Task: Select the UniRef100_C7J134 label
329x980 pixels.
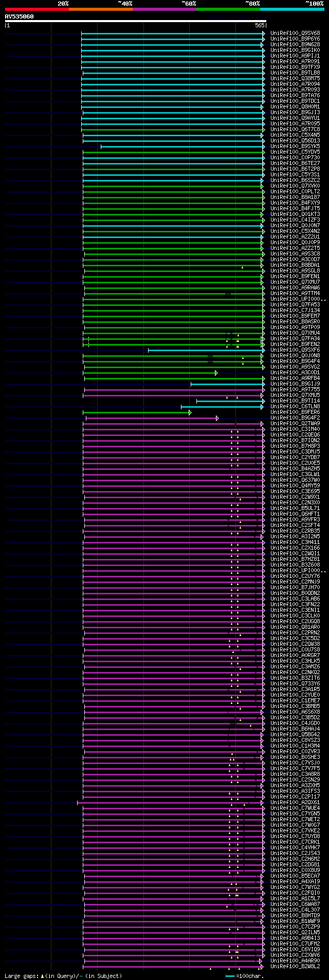Action: (x=295, y=311)
